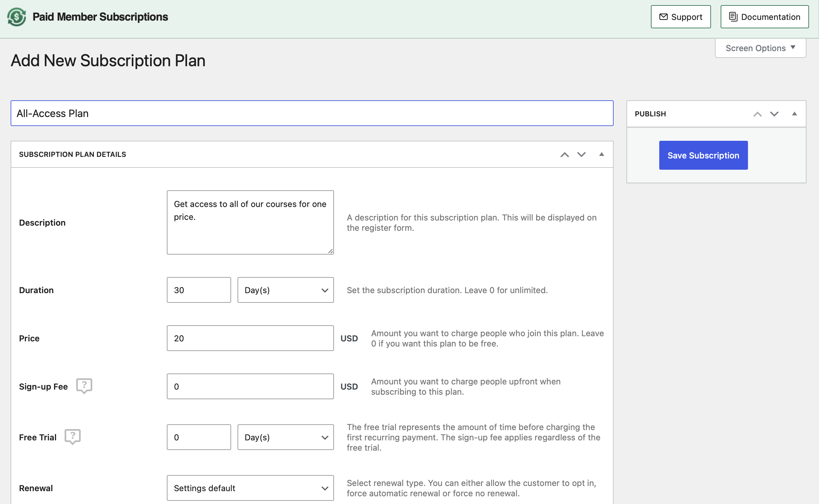
Task: Click the document icon in Documentation button
Action: click(733, 17)
